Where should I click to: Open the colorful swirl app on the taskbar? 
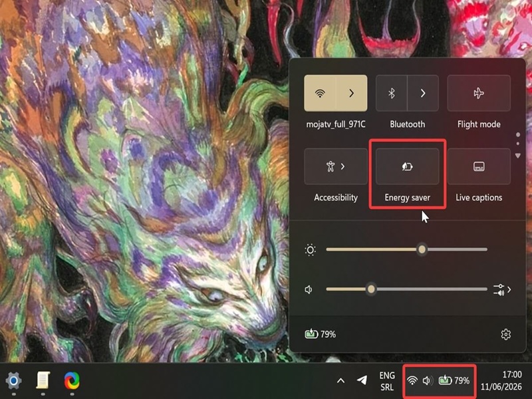[x=72, y=380]
